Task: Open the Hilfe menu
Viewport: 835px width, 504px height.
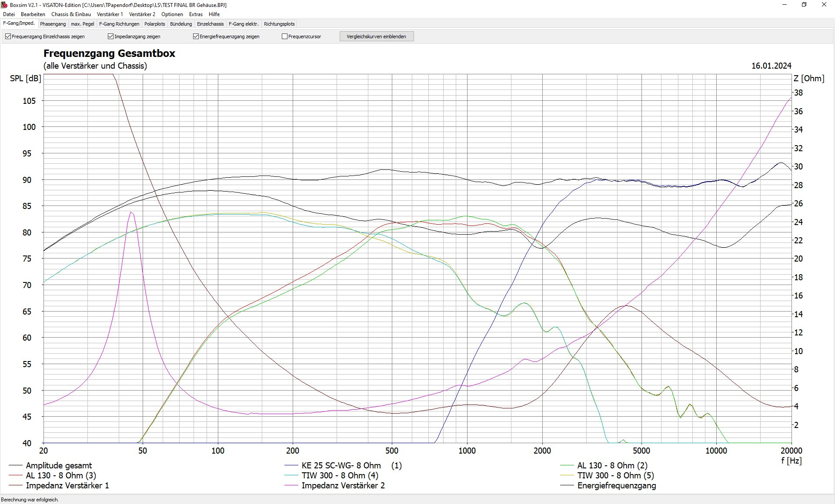Action: click(214, 14)
